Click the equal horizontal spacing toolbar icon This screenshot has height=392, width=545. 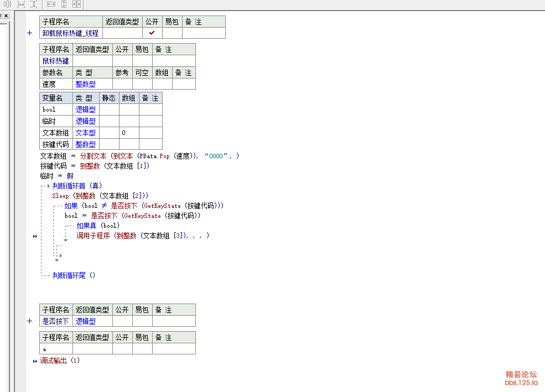point(21,4)
